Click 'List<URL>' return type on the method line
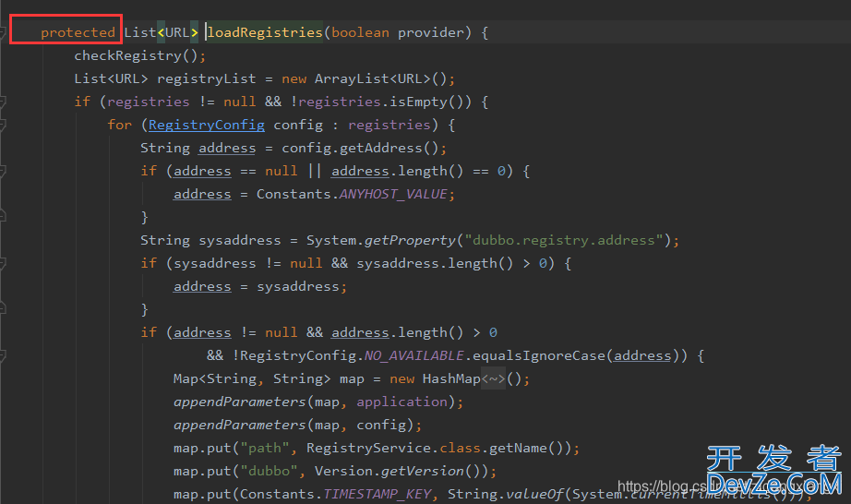 162,32
